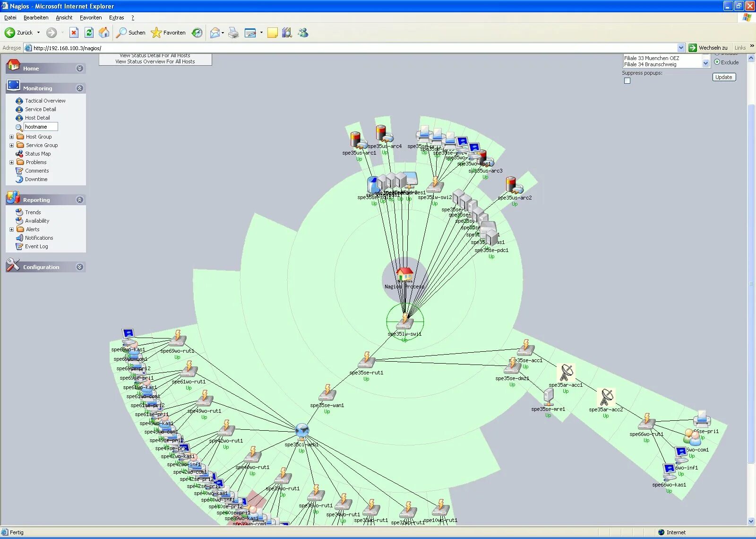
Task: Enable the Suppress popups checkbox
Action: 627,81
